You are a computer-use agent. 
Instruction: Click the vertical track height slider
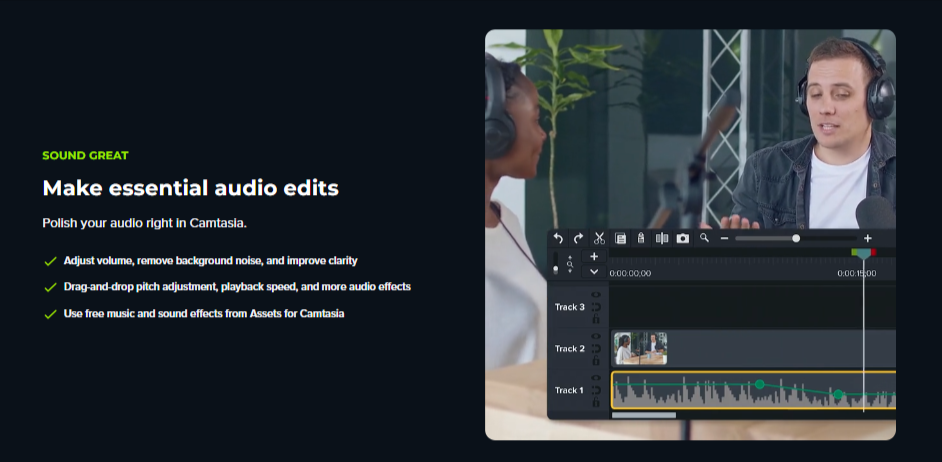pyautogui.click(x=556, y=263)
